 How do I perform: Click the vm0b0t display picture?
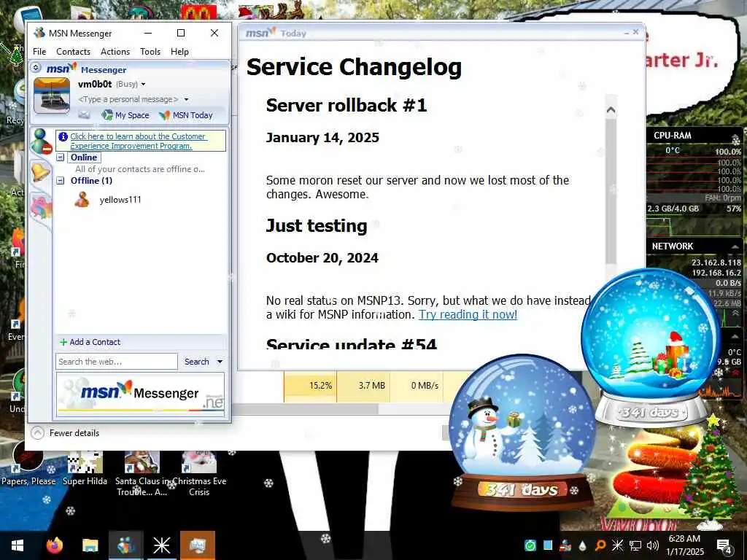(x=52, y=96)
